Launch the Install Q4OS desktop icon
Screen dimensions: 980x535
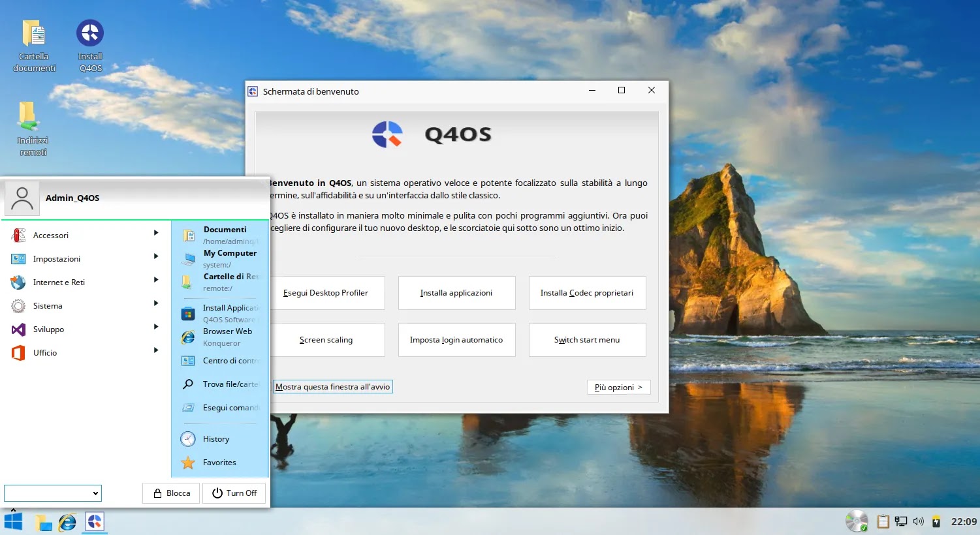pyautogui.click(x=90, y=46)
